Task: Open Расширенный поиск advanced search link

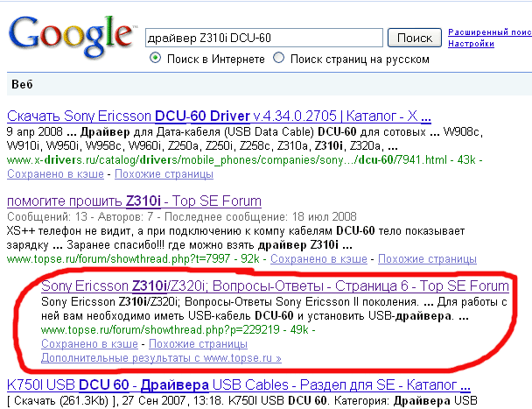Action: [x=490, y=32]
